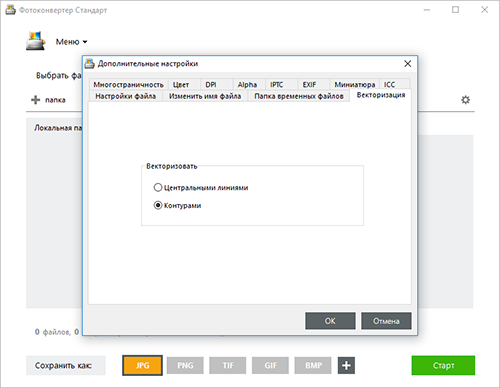The image size is (500, 388).
Task: Click the Фотоконвертер logo beside Меню
Action: pos(35,41)
